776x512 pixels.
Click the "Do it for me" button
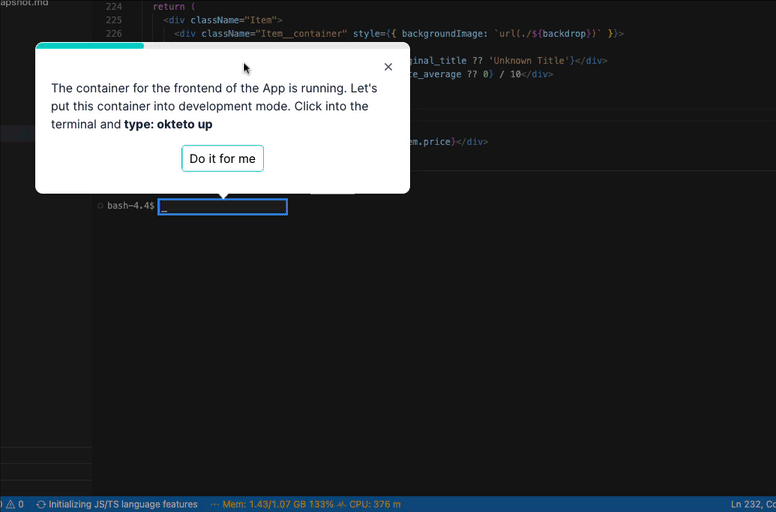[x=222, y=159]
